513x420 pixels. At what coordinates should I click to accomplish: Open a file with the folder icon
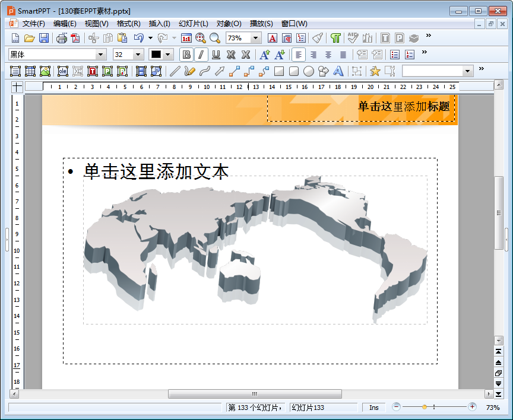30,38
